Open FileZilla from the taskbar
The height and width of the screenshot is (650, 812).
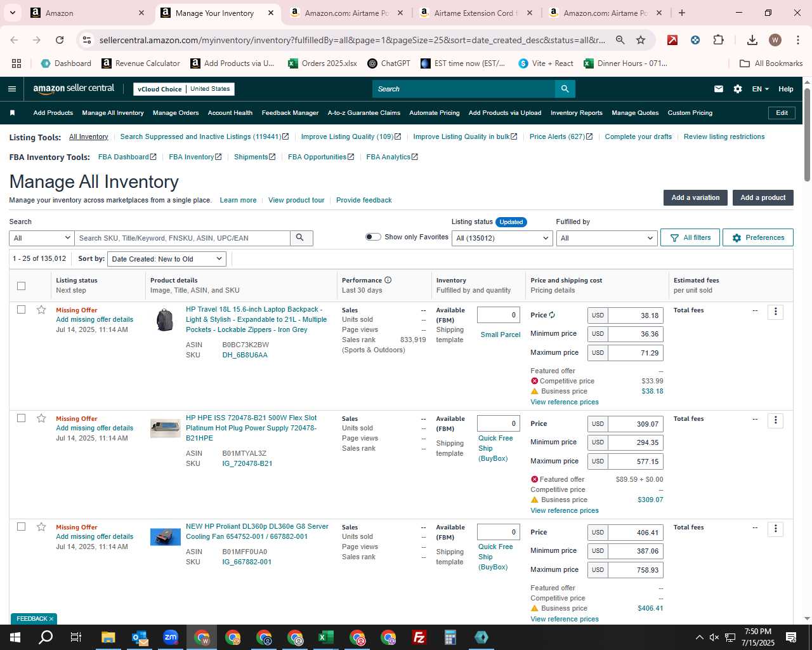(419, 637)
